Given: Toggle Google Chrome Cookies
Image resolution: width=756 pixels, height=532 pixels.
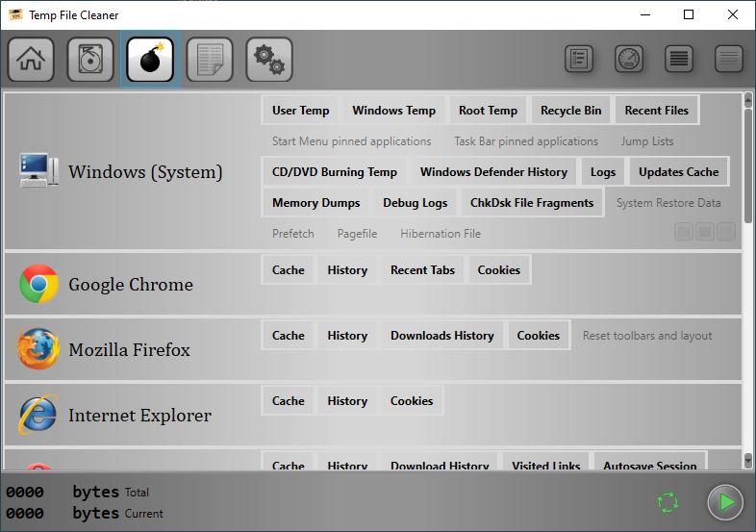Looking at the screenshot, I should click(498, 270).
